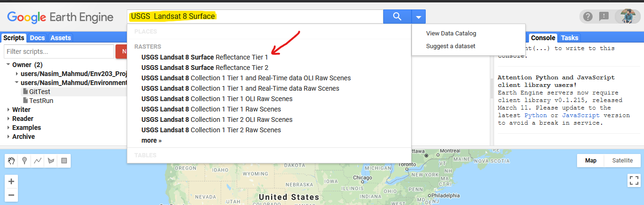The width and height of the screenshot is (644, 205).
Task: Open the Tasks tab
Action: tap(570, 38)
